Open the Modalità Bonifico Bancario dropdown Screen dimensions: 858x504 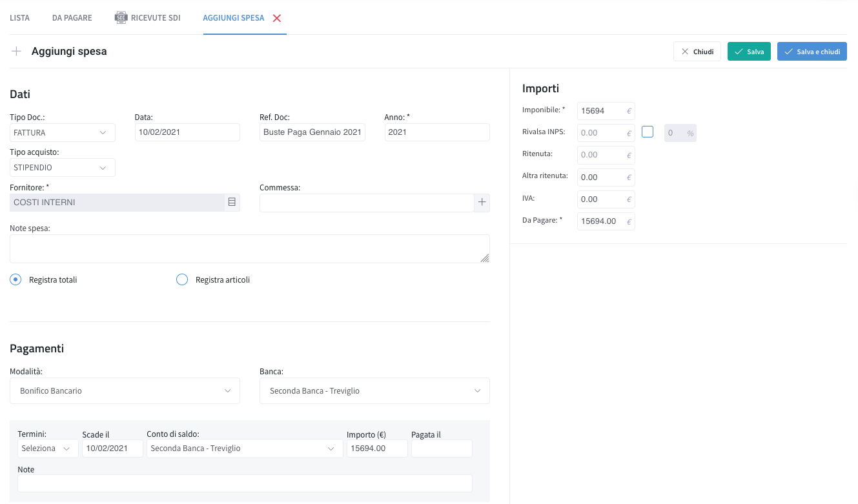point(125,391)
